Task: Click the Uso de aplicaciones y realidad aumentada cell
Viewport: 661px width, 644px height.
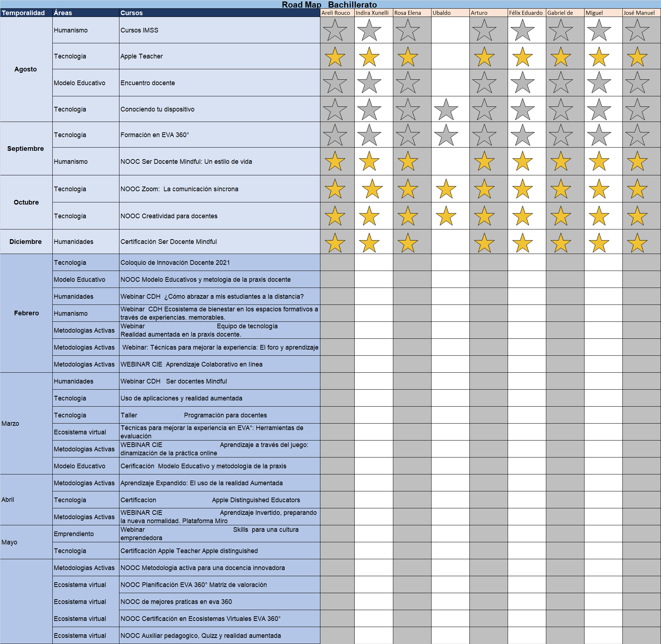Action: 220,398
